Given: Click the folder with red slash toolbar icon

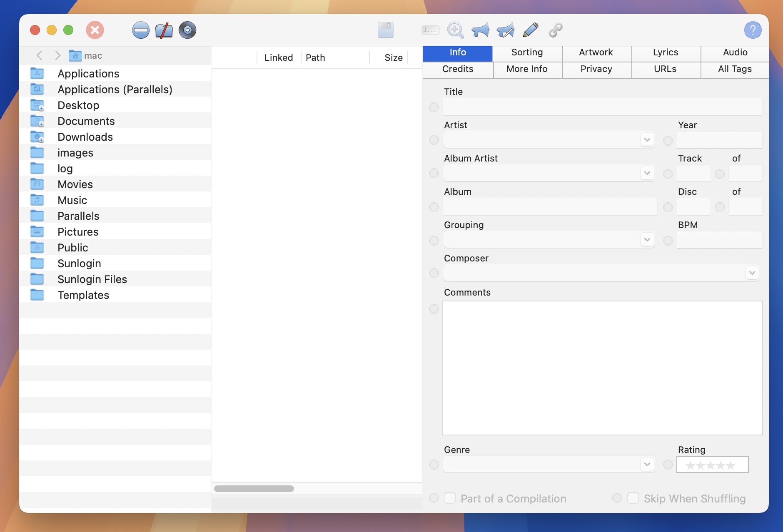Looking at the screenshot, I should click(164, 30).
